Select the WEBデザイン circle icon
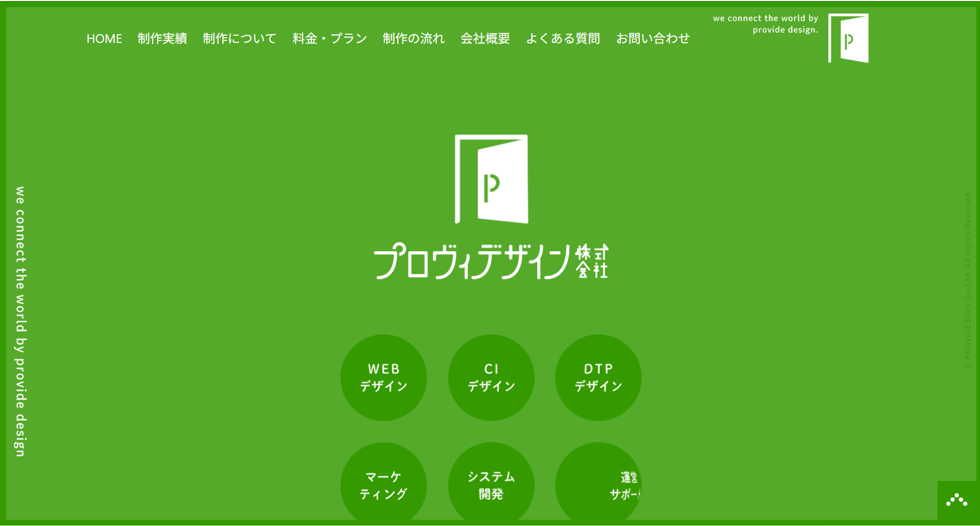The image size is (980, 526). pyautogui.click(x=383, y=377)
